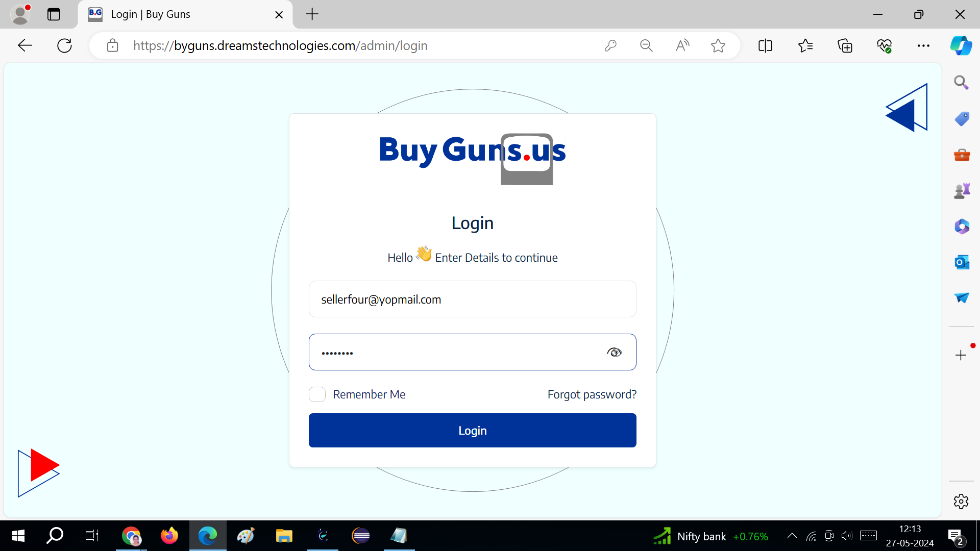This screenshot has width=980, height=551.
Task: Switch to Firefox in the taskbar
Action: pos(169,536)
